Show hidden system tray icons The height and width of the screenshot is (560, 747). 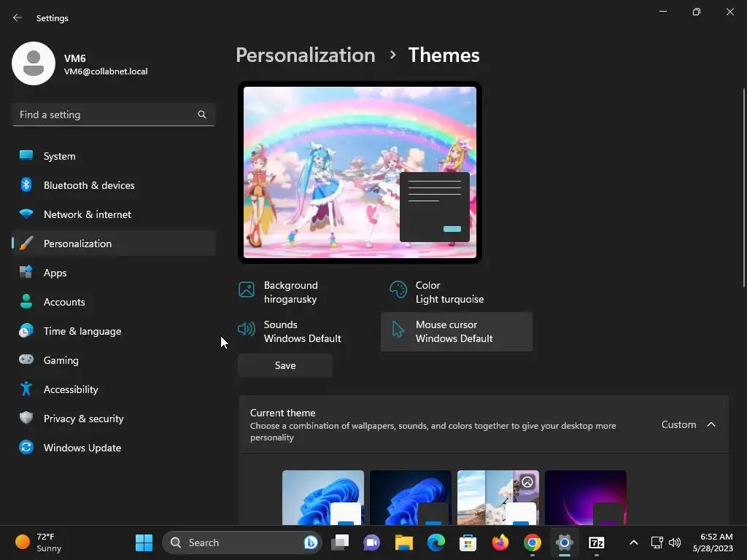click(634, 542)
